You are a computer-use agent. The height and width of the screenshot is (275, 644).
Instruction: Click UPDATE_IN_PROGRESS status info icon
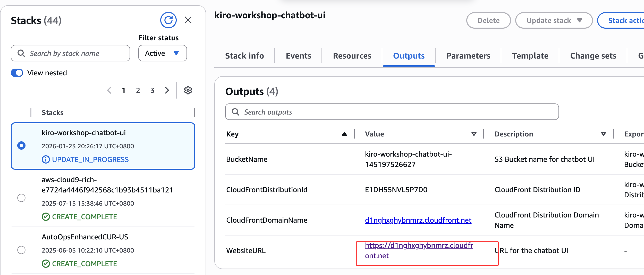[x=46, y=160]
